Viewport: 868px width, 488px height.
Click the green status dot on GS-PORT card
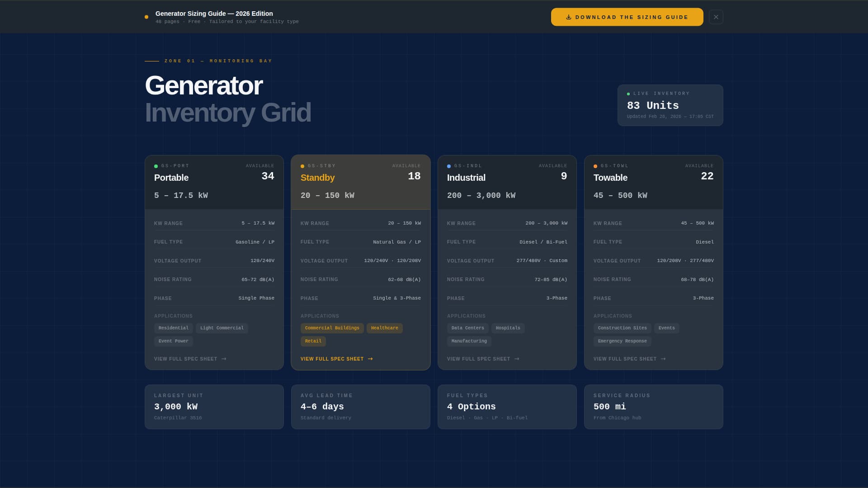[156, 166]
